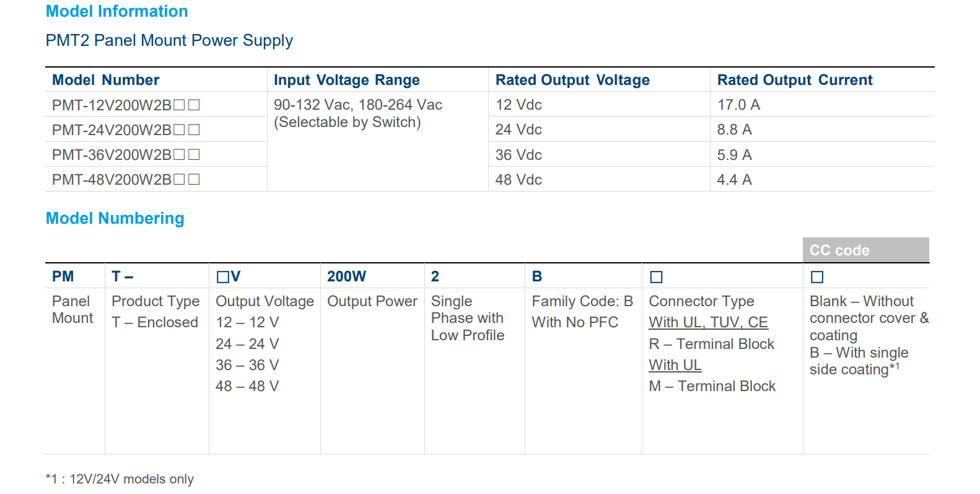Click the underlined "With UL, TUV, CE" text
The width and height of the screenshot is (980, 494).
coord(708,322)
